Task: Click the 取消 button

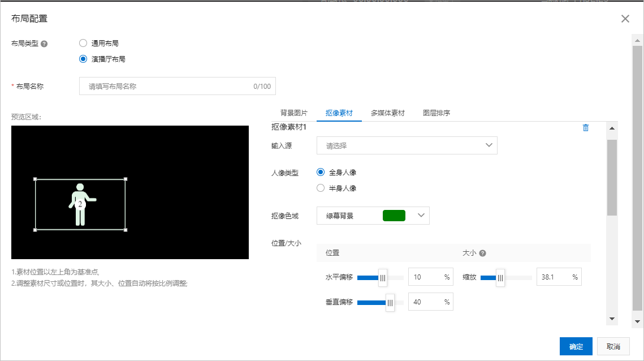Action: tap(613, 346)
